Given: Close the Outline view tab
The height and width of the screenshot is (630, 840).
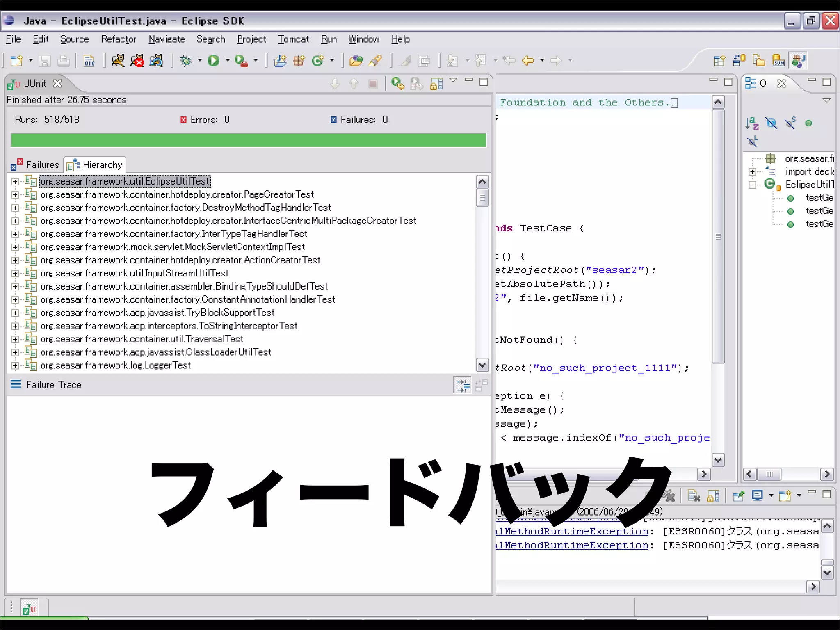Looking at the screenshot, I should point(781,84).
